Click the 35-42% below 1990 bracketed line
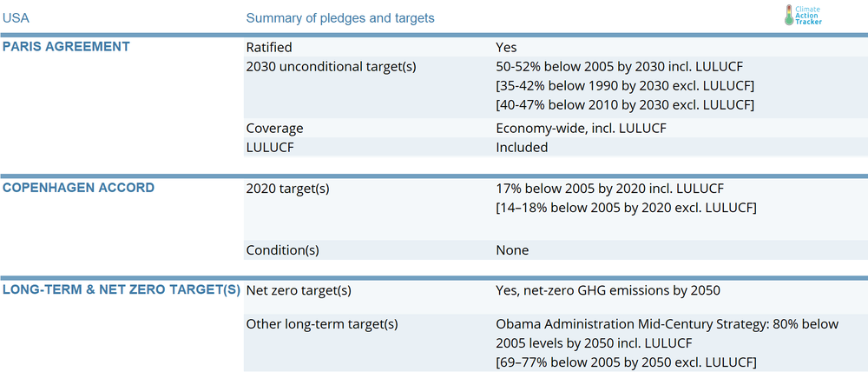The image size is (868, 372). 626,86
